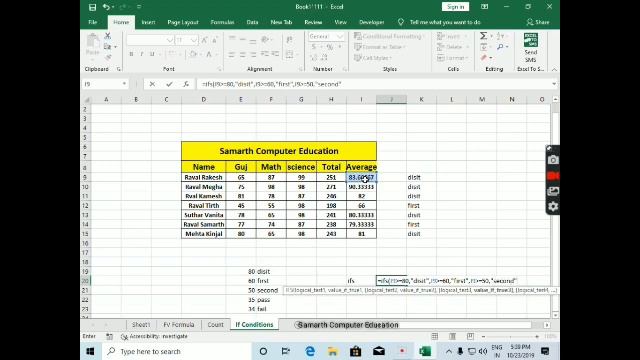Switch to the Developer ribbon tab
The height and width of the screenshot is (360, 640).
coord(371,22)
